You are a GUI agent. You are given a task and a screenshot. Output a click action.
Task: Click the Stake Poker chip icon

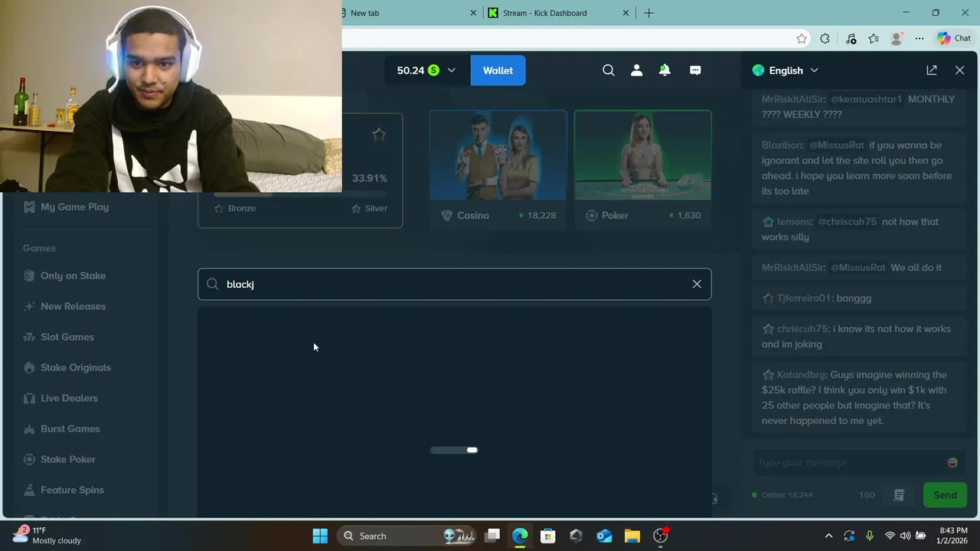coord(29,459)
